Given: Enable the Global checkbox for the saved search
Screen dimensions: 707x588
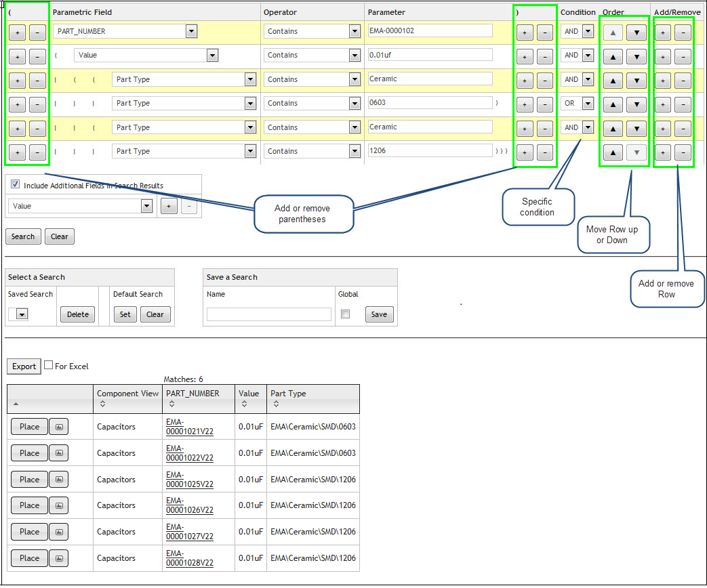Looking at the screenshot, I should tap(345, 314).
